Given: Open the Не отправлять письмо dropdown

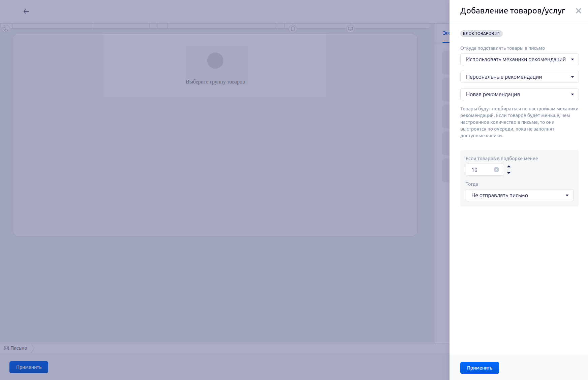Looking at the screenshot, I should 519,195.
